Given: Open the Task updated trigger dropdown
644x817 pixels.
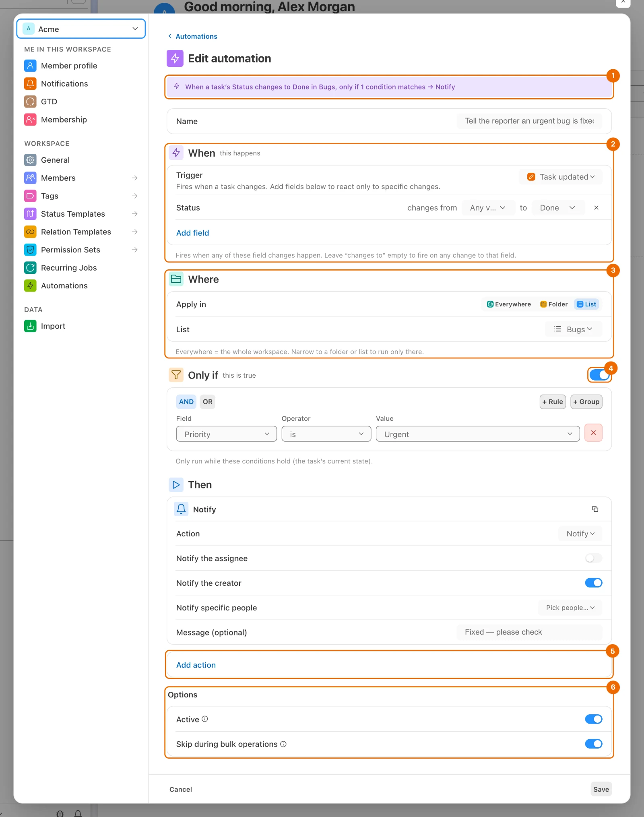Looking at the screenshot, I should tap(561, 177).
